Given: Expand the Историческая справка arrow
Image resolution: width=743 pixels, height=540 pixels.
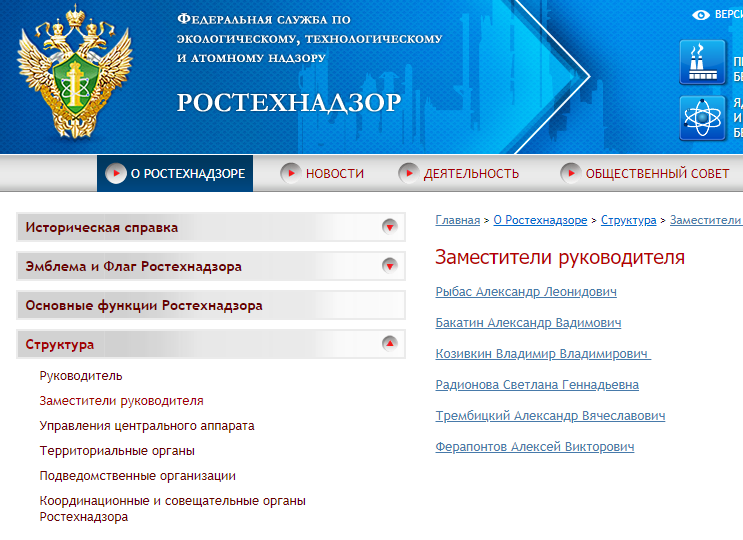Looking at the screenshot, I should click(390, 227).
